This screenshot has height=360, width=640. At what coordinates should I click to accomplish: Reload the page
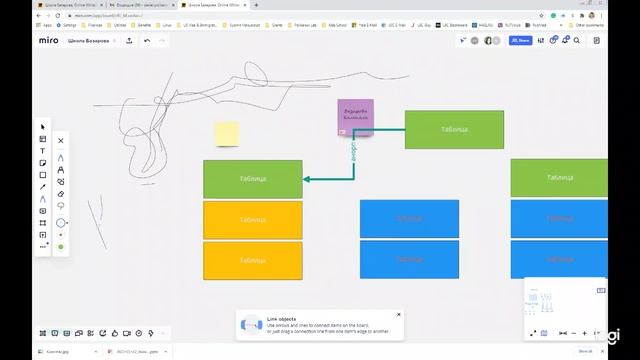(58, 16)
